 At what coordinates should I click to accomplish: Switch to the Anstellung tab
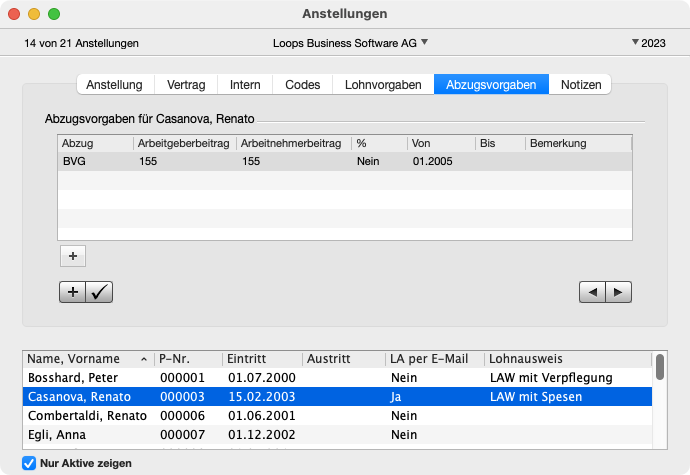114,85
